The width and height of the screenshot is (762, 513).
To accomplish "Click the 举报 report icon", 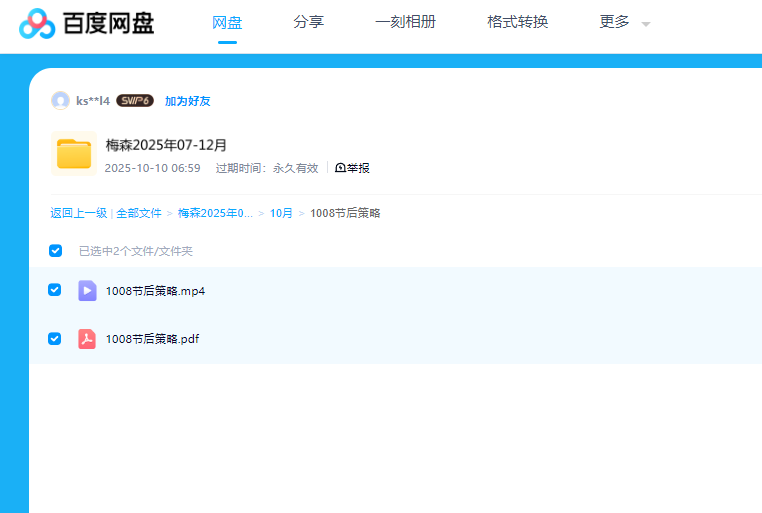I will coord(341,168).
